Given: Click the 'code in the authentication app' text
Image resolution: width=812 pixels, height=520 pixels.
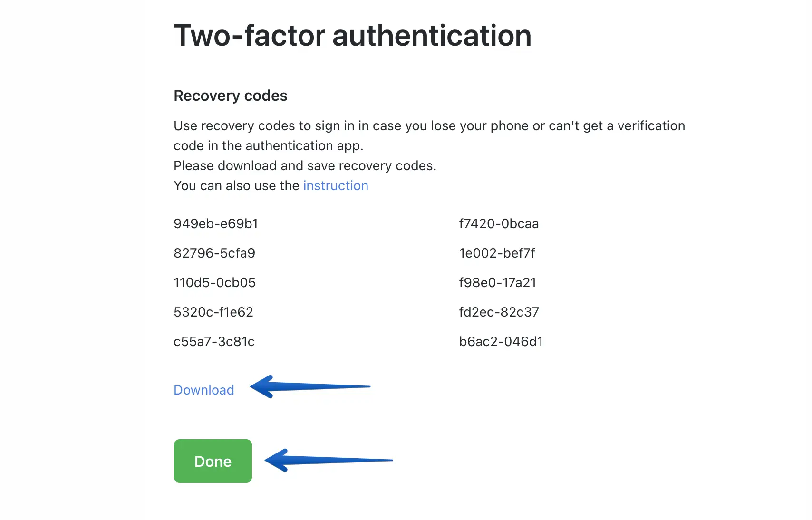Looking at the screenshot, I should 268,145.
